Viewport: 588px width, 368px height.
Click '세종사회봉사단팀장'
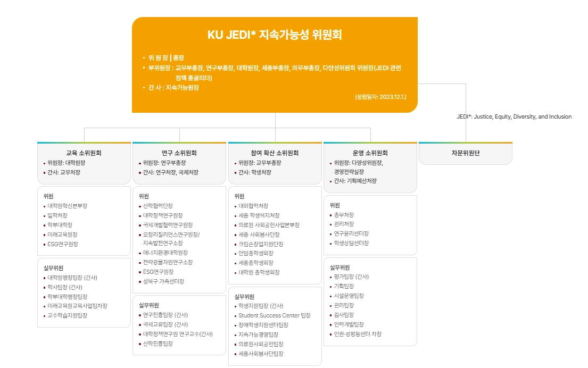(x=261, y=354)
